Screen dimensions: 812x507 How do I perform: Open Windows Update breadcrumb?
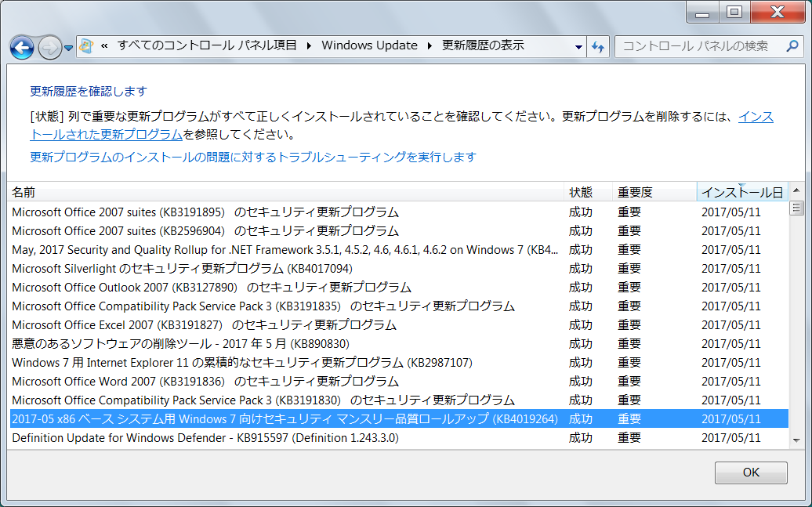tap(369, 45)
